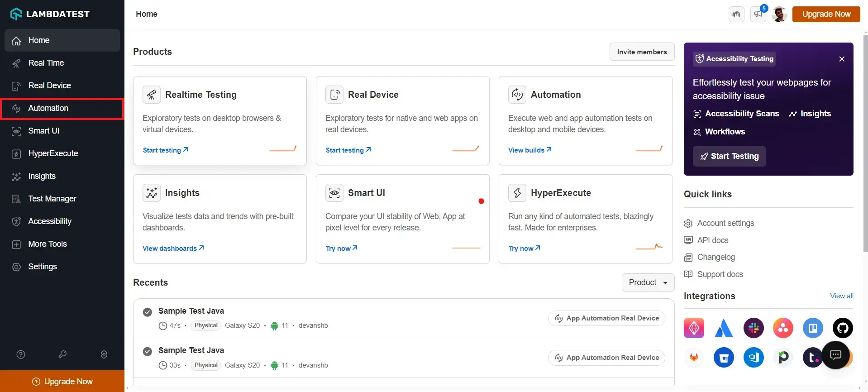The image size is (868, 392).
Task: Click the access key icon
Action: click(x=62, y=354)
